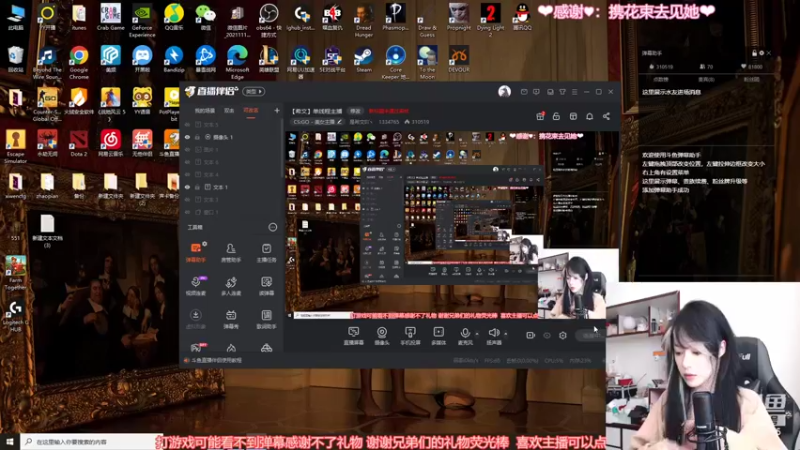Image resolution: width=800 pixels, height=450 pixels.
Task: Click the red link beside stream title
Action: click(x=389, y=111)
